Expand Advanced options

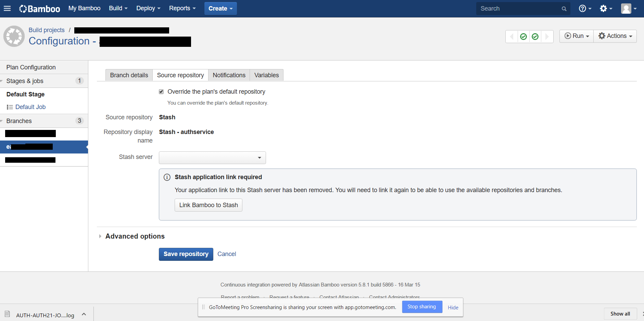[135, 236]
